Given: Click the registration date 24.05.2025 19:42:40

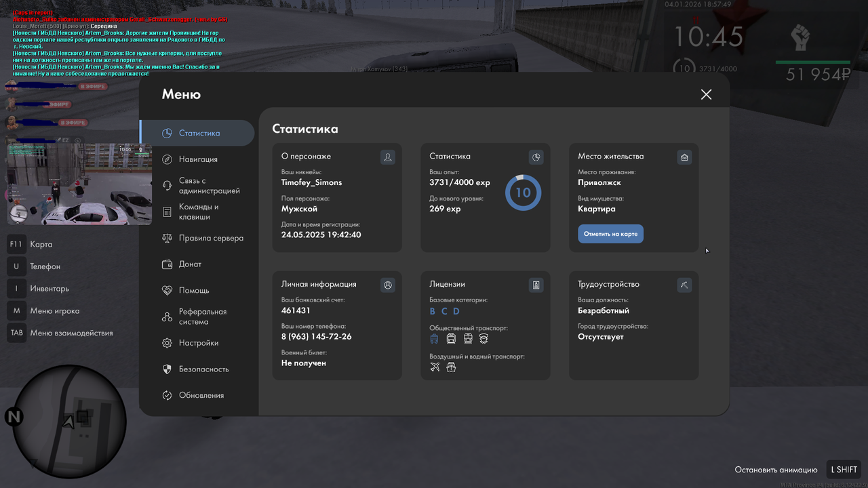Looking at the screenshot, I should [x=321, y=235].
